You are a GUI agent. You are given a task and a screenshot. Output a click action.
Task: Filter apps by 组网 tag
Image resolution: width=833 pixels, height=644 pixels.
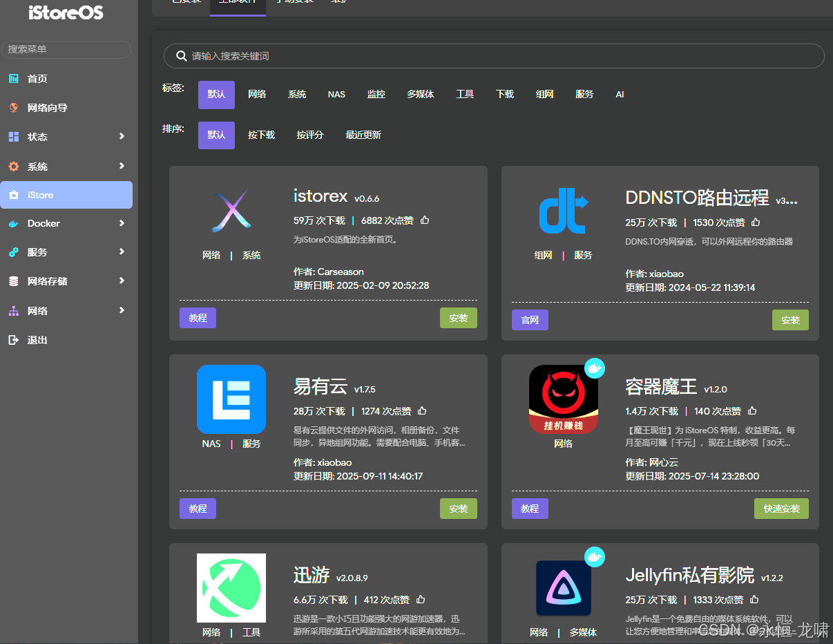tap(545, 95)
